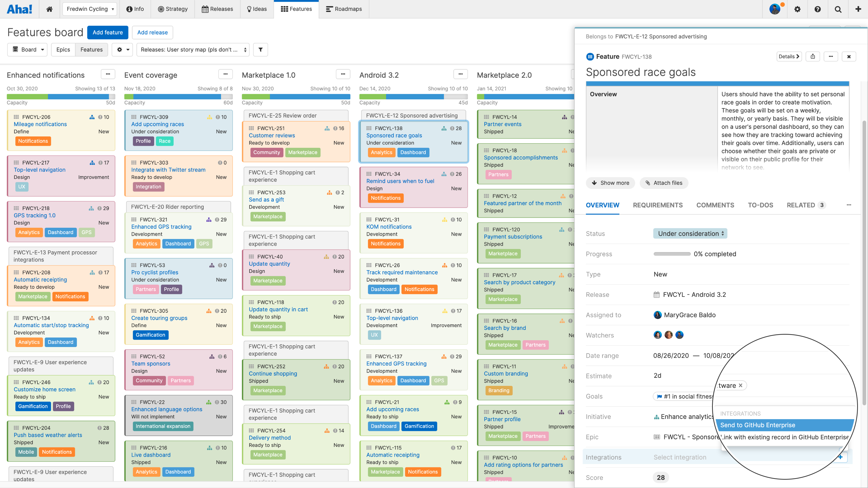This screenshot has width=868, height=488.
Task: Click the Add feature button
Action: (107, 32)
